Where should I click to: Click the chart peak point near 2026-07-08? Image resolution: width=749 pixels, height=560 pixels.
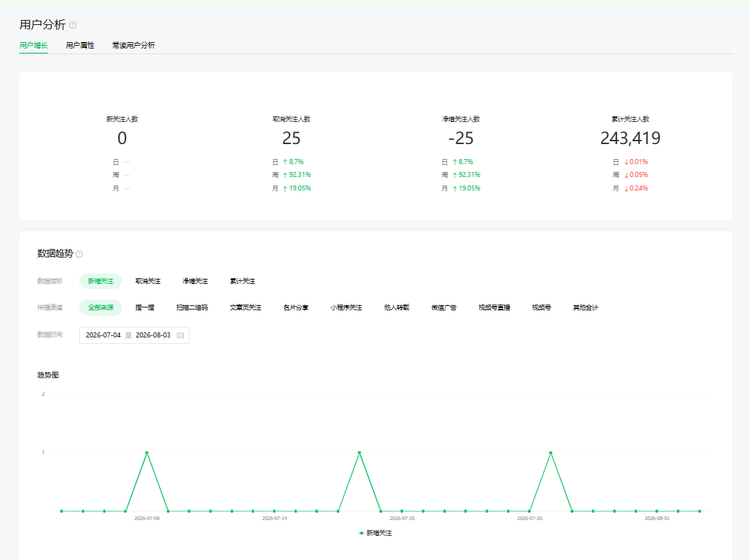click(147, 452)
